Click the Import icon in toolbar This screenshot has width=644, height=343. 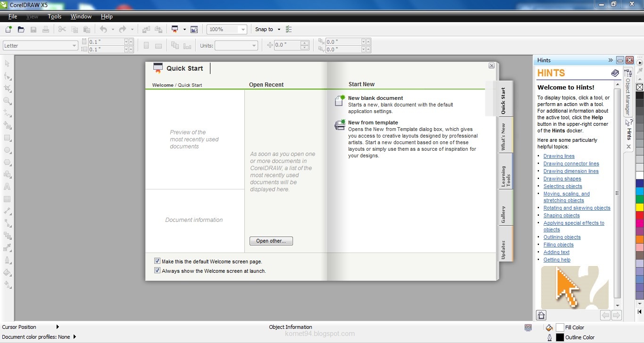tap(146, 29)
